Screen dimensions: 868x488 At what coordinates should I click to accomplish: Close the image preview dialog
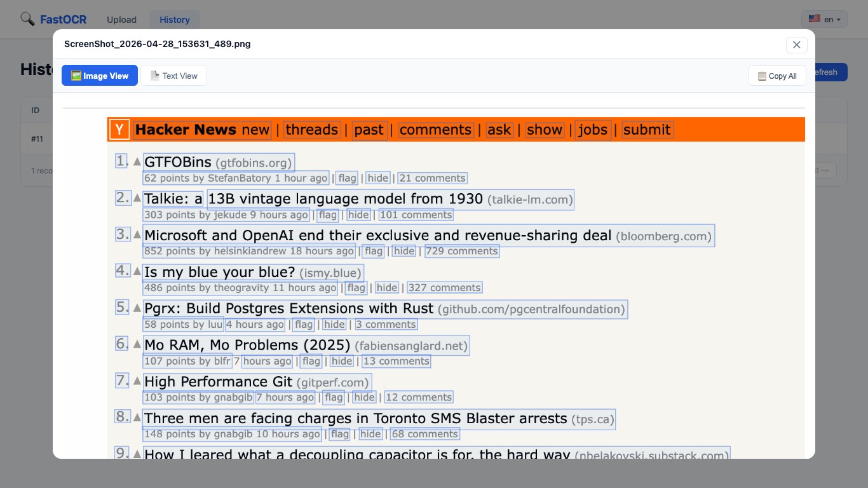tap(796, 44)
